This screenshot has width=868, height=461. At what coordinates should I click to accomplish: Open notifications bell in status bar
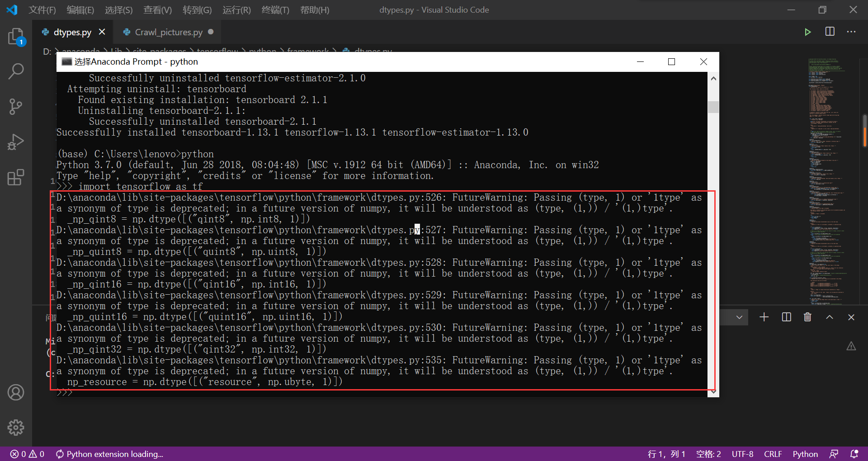(854, 454)
